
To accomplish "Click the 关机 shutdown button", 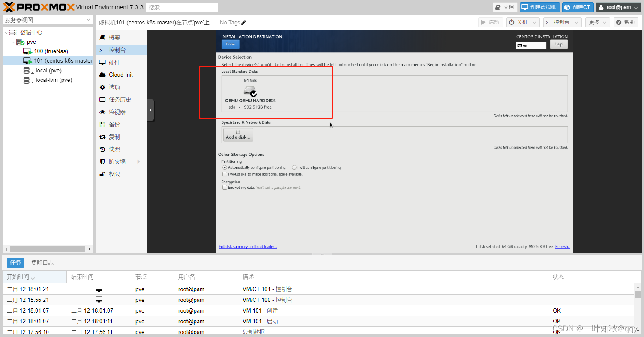I will point(518,22).
